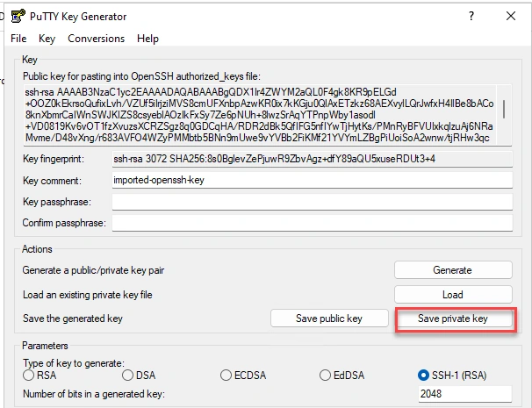Screen dimensions: 532x408
Task: Click 'Save the generated key' text
Action: pos(73,319)
